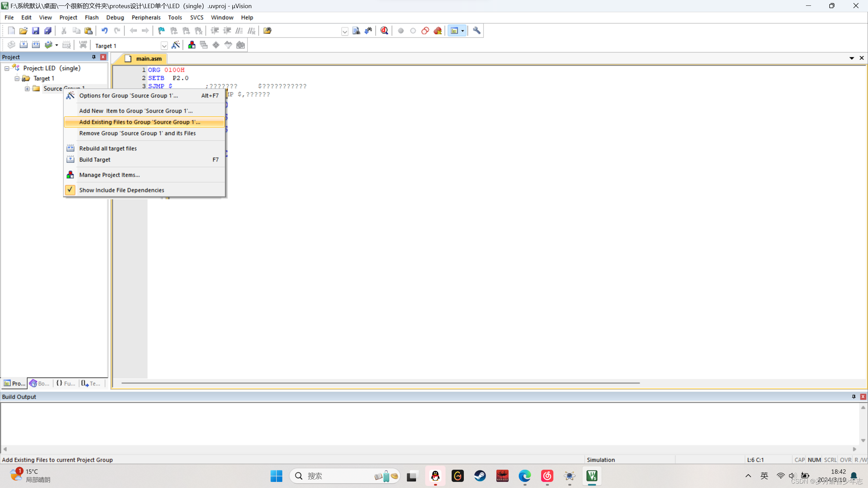The image size is (868, 488).
Task: Click Build target toolbar icon
Action: [x=23, y=45]
